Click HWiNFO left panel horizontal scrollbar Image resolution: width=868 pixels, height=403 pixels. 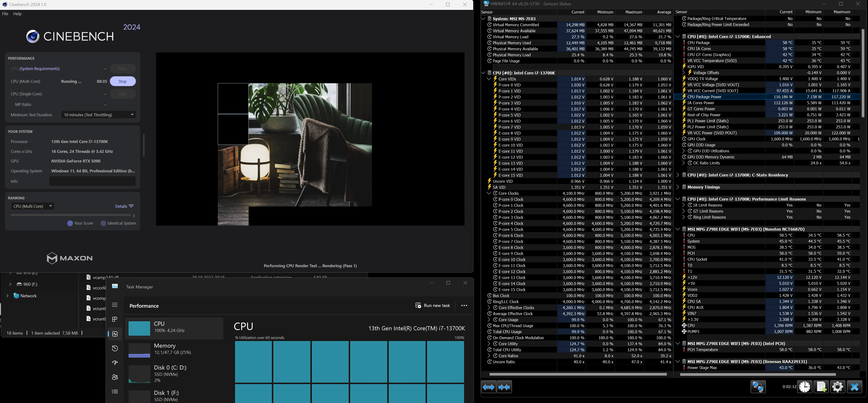[x=578, y=374]
